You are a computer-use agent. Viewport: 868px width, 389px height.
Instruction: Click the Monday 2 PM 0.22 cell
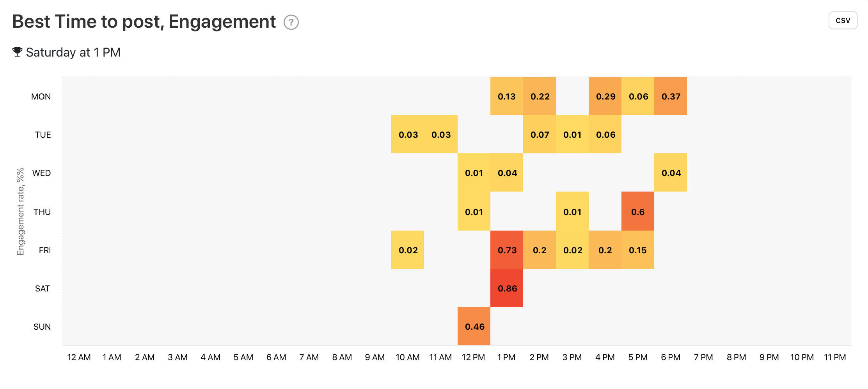coord(540,96)
